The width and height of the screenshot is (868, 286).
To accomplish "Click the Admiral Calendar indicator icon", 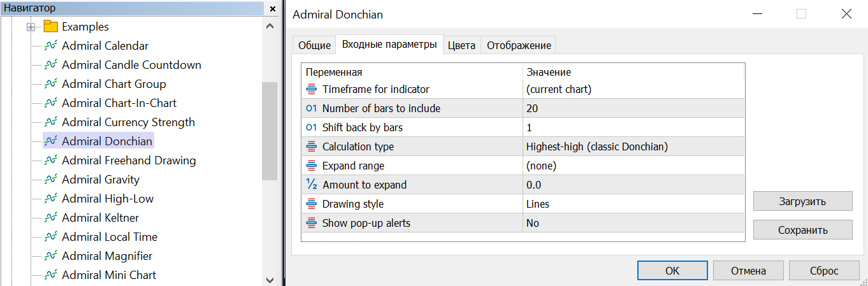I will pos(51,46).
